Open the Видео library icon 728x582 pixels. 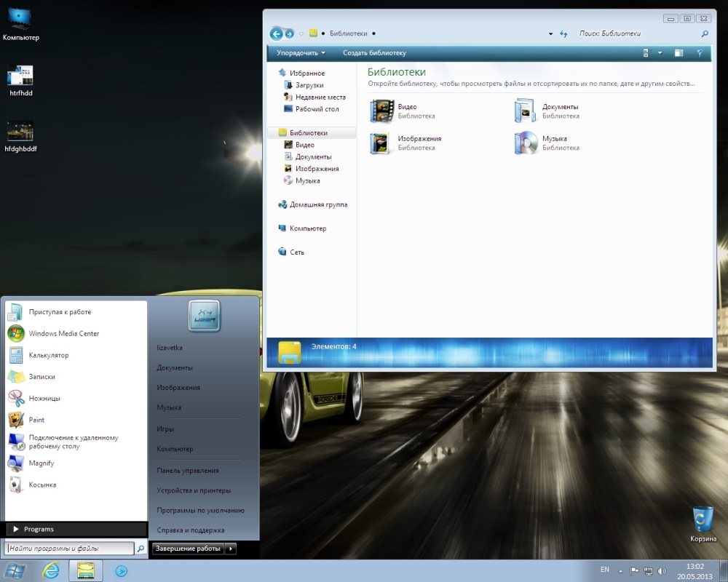(382, 111)
